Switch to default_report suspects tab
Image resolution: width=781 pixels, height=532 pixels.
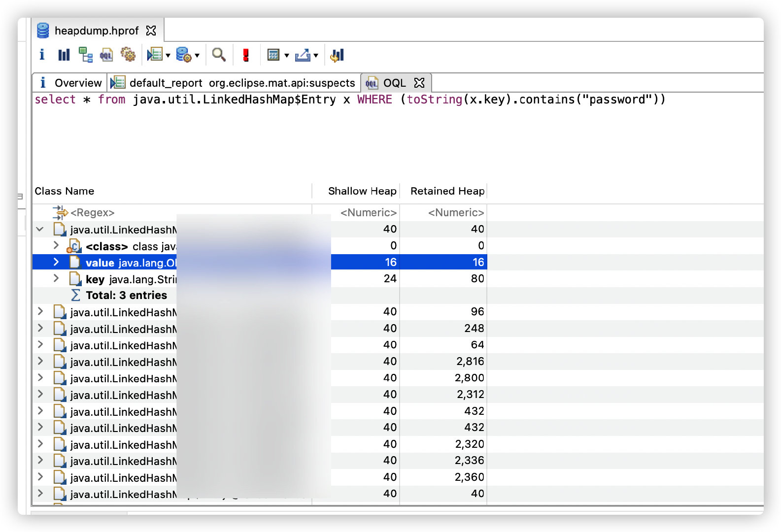[234, 83]
